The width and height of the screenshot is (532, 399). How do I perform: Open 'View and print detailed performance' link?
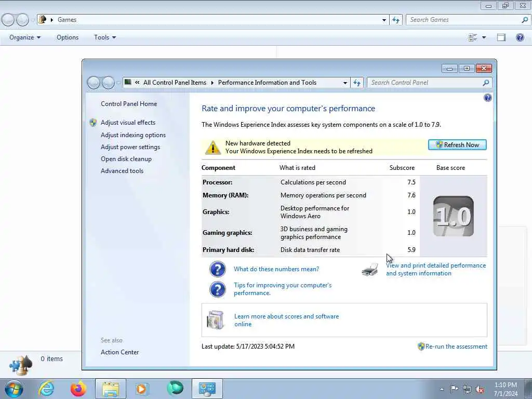tap(436, 270)
